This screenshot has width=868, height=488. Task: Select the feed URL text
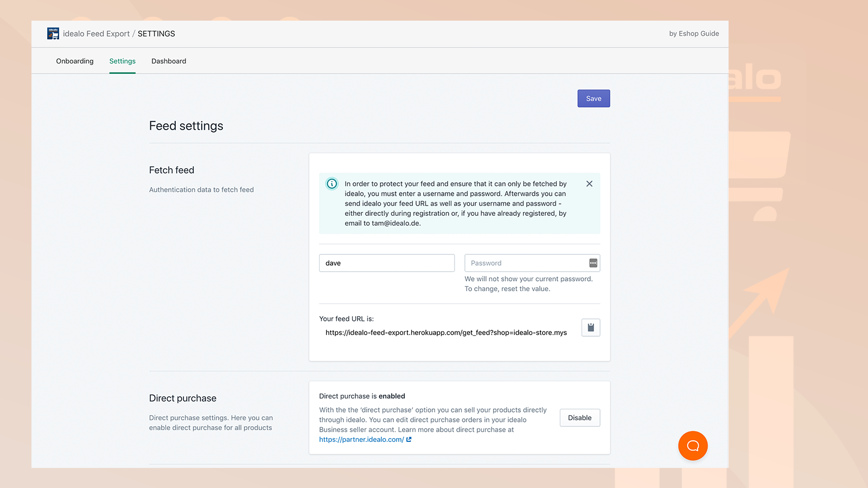coord(446,333)
